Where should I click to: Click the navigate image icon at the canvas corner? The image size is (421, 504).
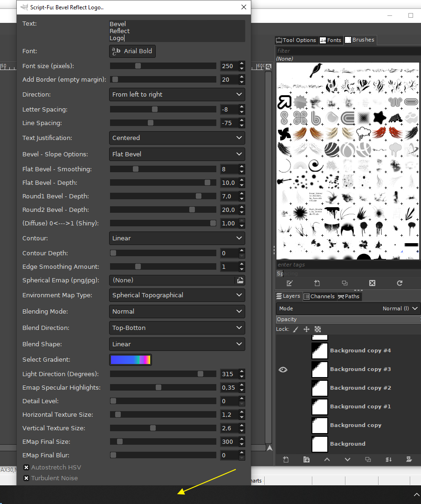[x=270, y=448]
